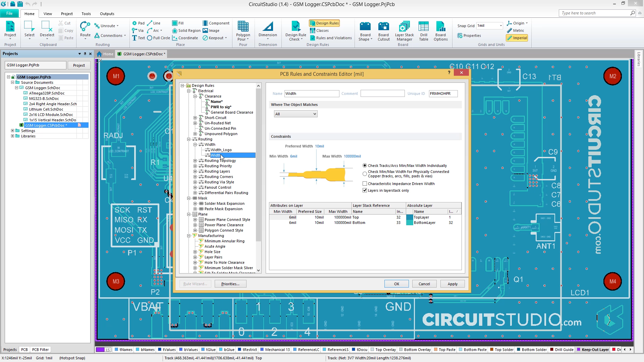Click inside the rule Name field
This screenshot has height=362, width=644.
[x=311, y=94]
